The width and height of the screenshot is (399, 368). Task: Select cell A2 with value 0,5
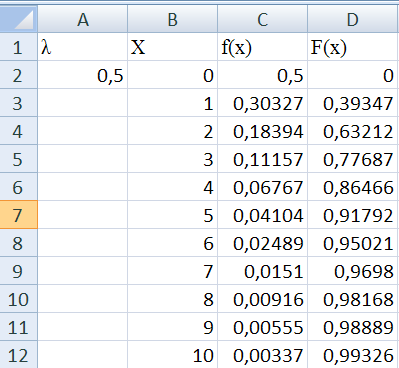(82, 75)
